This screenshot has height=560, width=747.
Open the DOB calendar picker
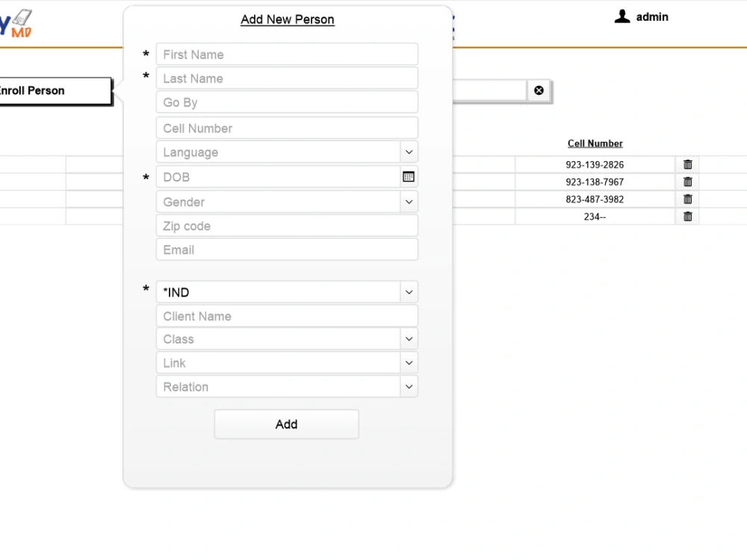409,177
